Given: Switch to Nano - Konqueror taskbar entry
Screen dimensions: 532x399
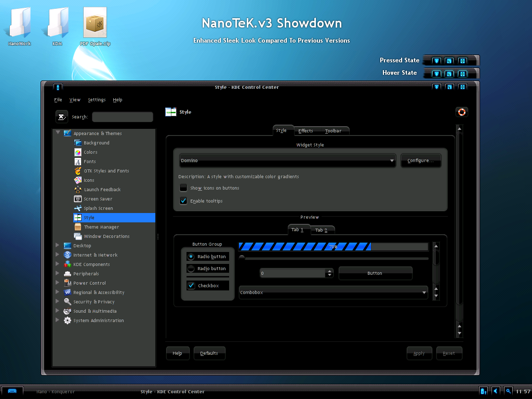Looking at the screenshot, I should click(55, 392).
